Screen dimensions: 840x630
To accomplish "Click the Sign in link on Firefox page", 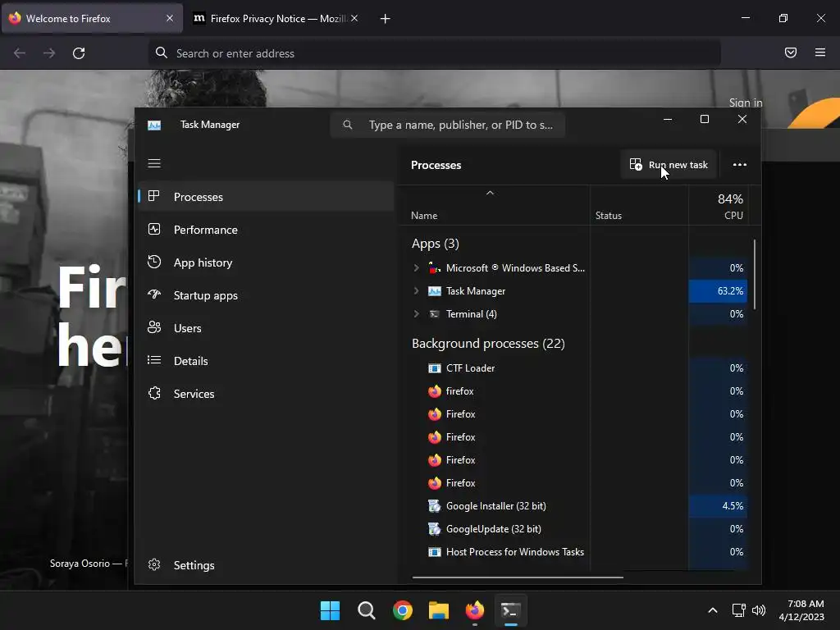I will coord(745,103).
